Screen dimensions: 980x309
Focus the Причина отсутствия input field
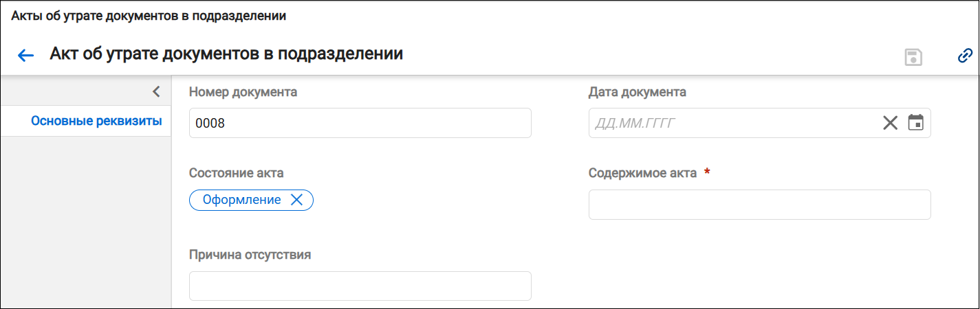[360, 286]
